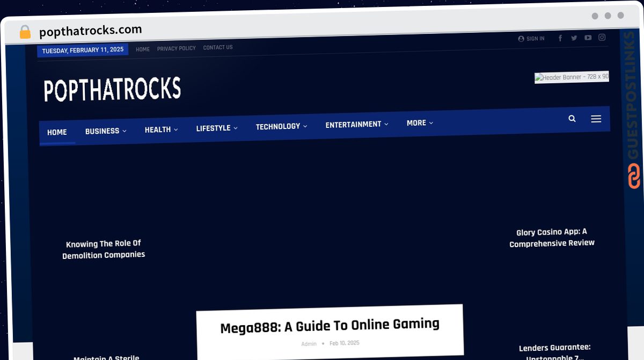Screen dimensions: 644x360
Task: Open the YouTube social icon
Action: 588,38
